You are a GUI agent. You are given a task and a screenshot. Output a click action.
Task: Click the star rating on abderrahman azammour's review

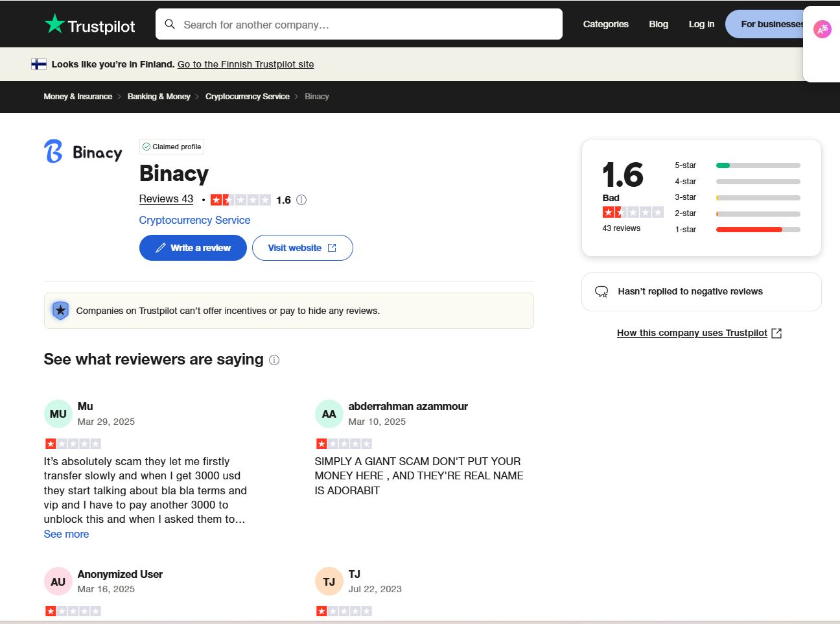(x=344, y=444)
